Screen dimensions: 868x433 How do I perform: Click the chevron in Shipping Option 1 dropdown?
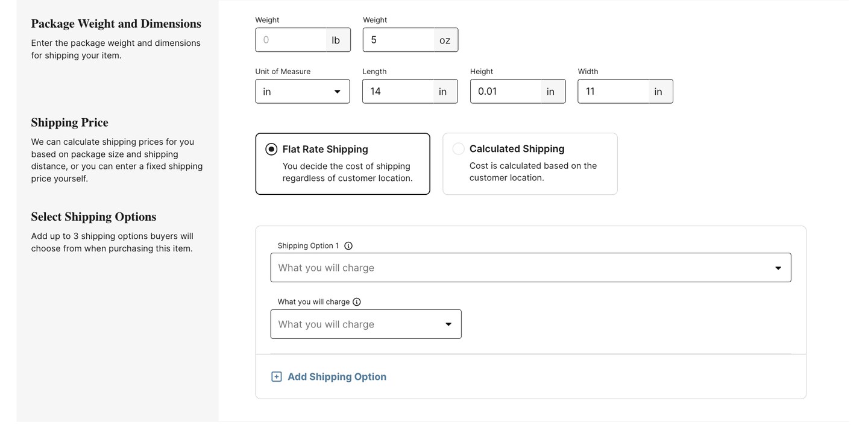click(777, 267)
